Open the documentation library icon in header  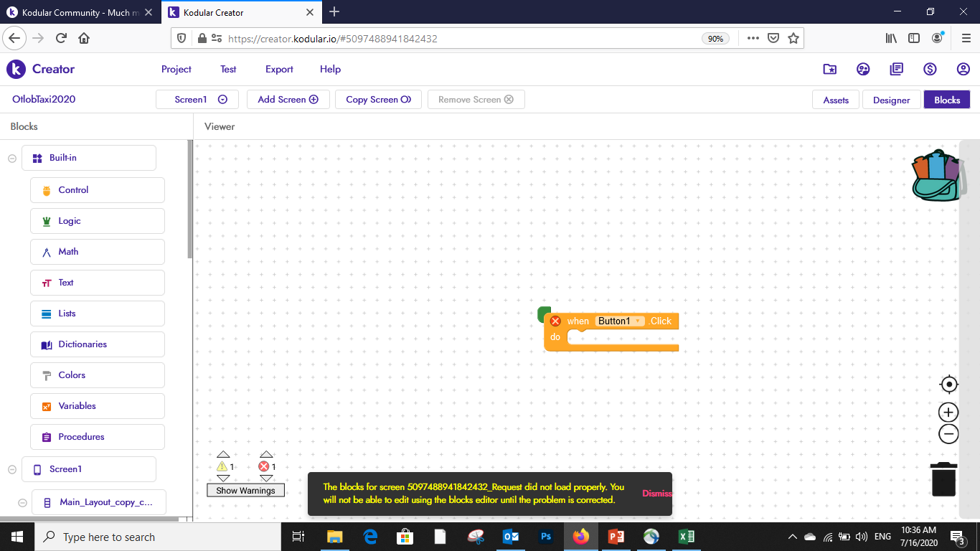pos(896,70)
